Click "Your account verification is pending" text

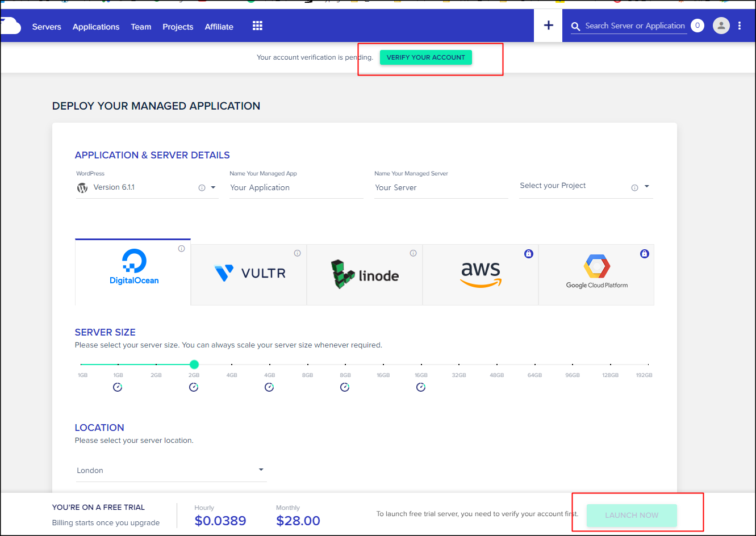315,57
